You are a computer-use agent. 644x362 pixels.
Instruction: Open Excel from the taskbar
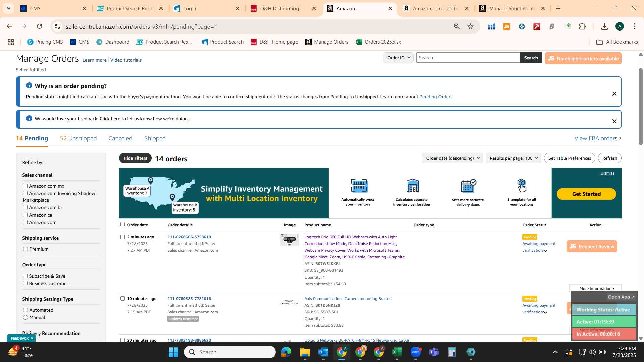coord(397,352)
